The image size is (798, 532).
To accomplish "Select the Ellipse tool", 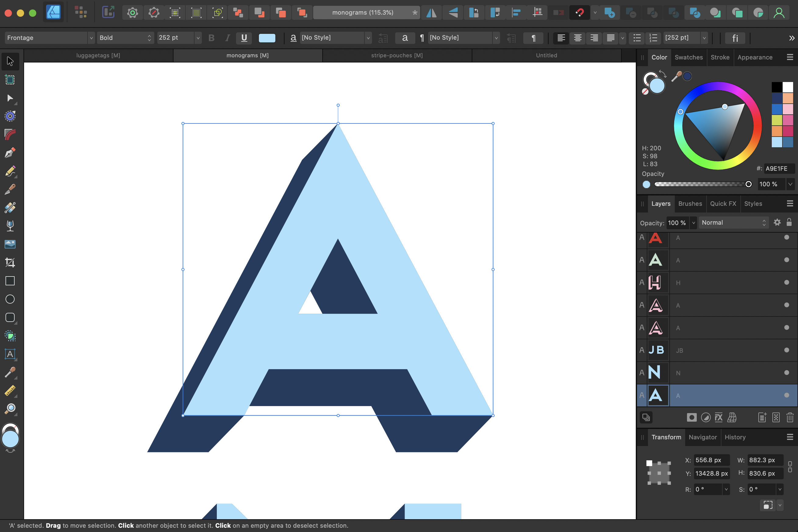I will point(10,299).
